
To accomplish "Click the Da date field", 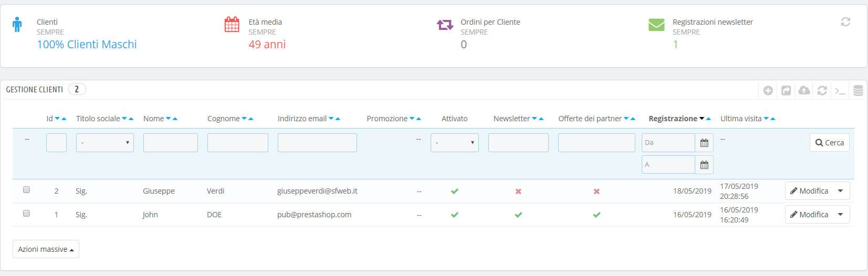I will point(668,143).
